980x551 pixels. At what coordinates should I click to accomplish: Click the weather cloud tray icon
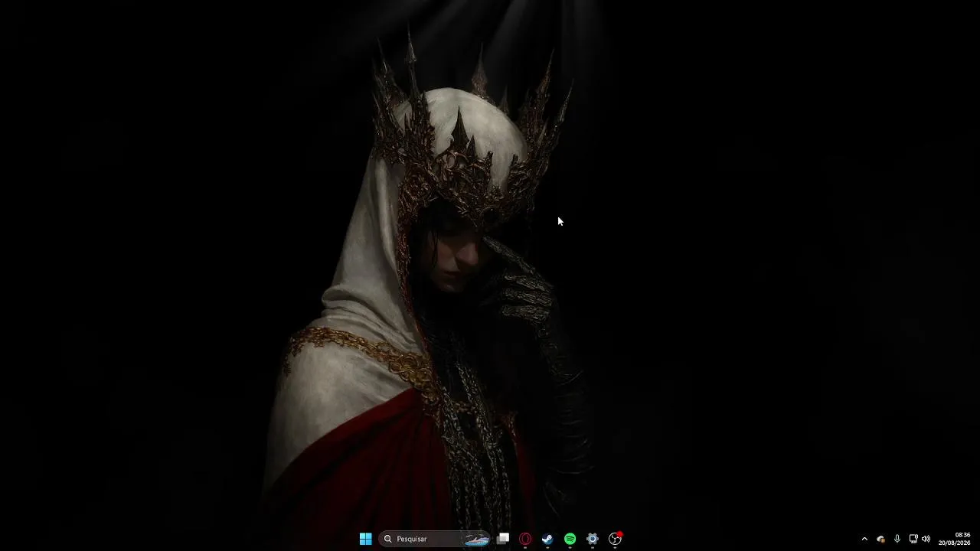(880, 539)
